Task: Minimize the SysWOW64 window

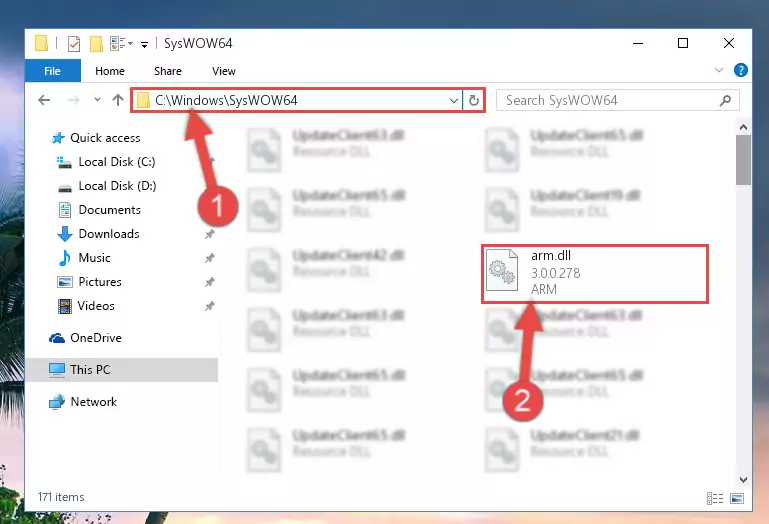Action: tap(638, 44)
